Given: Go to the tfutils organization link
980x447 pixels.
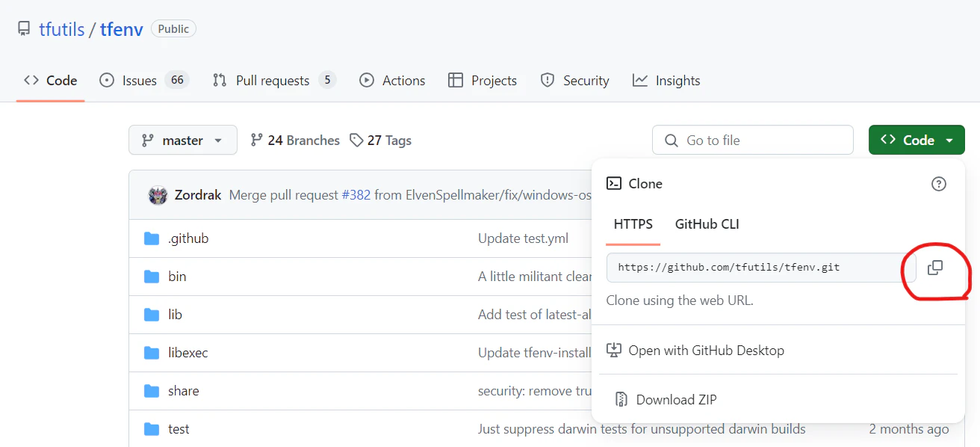Looking at the screenshot, I should [62, 29].
